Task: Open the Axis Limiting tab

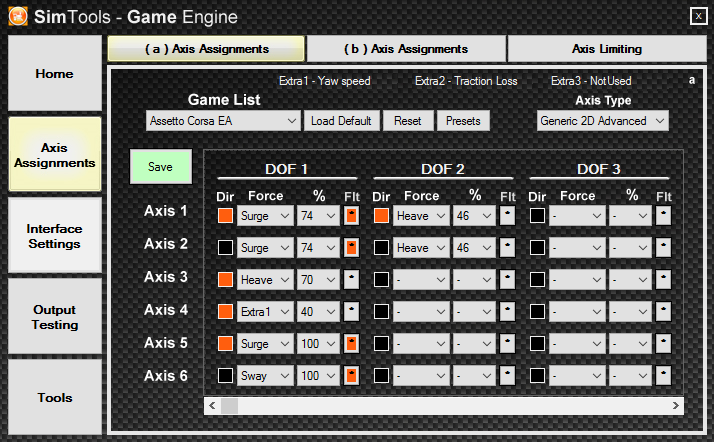Action: coord(607,49)
